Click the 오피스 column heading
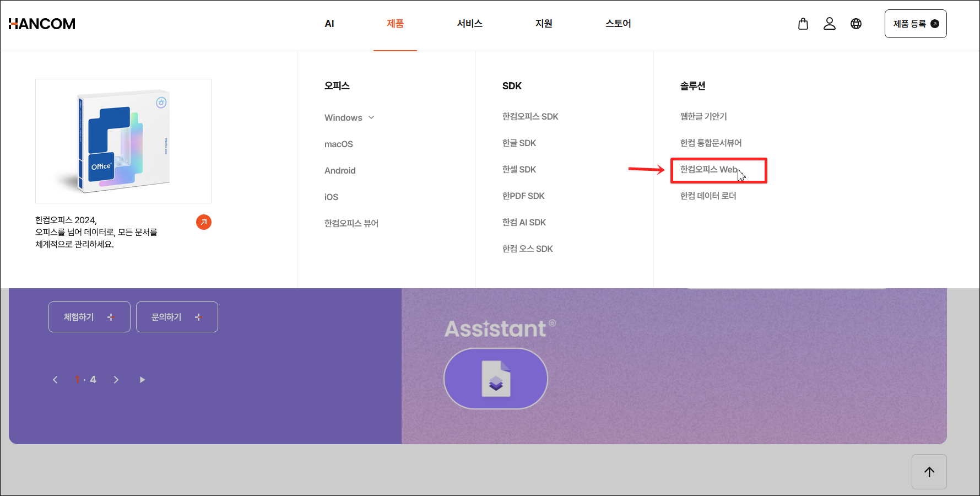 click(337, 85)
